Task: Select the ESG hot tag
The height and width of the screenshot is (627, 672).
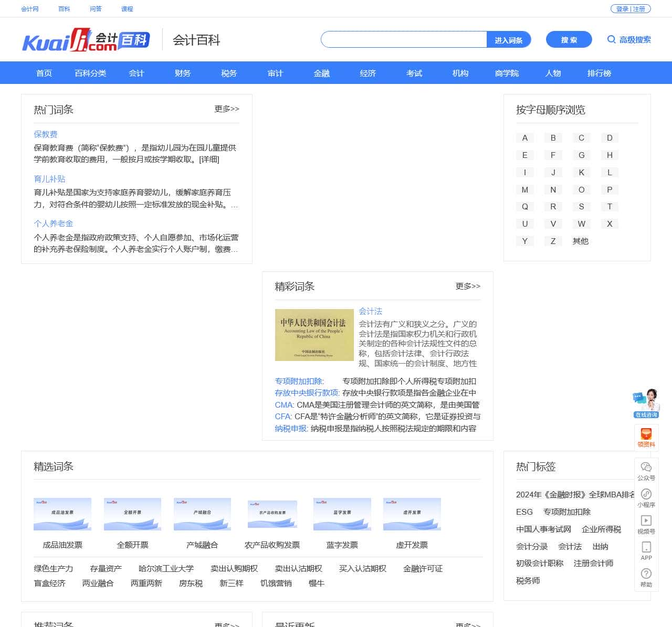Action: 524,512
